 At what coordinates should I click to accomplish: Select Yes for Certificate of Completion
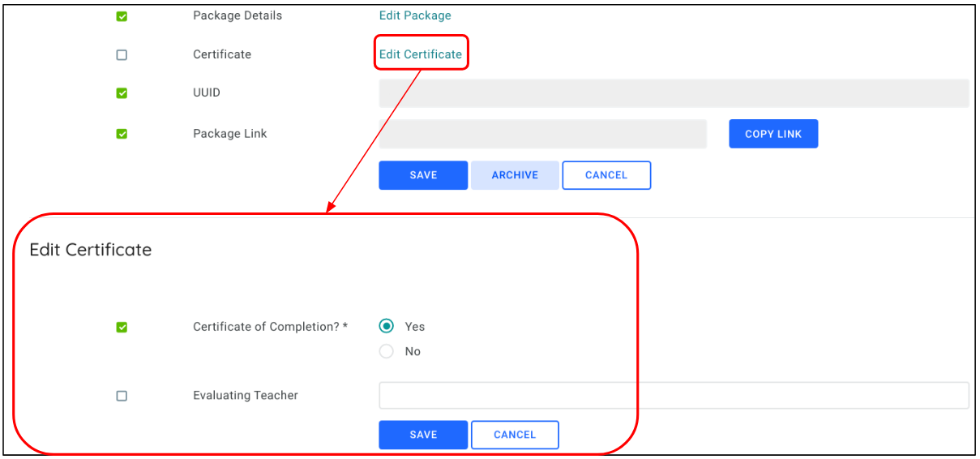tap(387, 326)
